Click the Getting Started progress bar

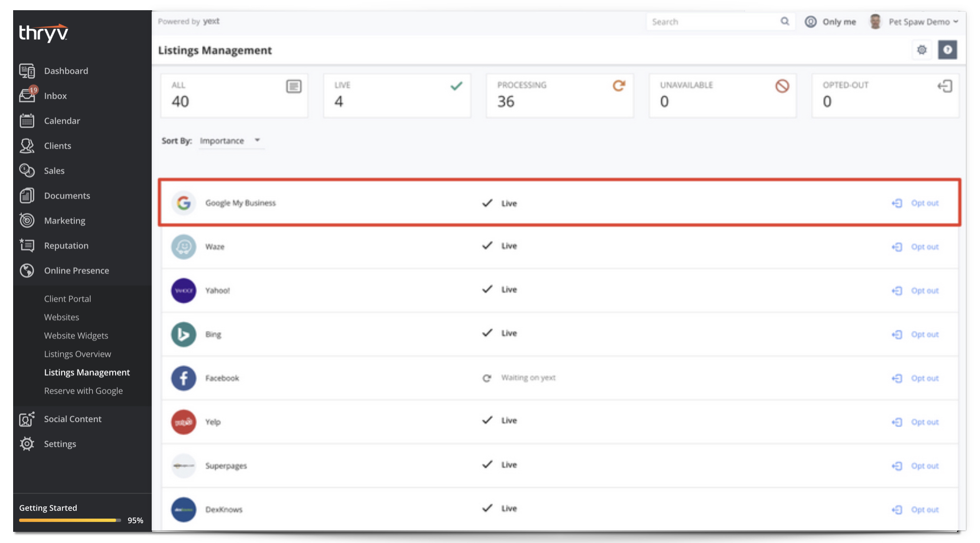pos(70,520)
